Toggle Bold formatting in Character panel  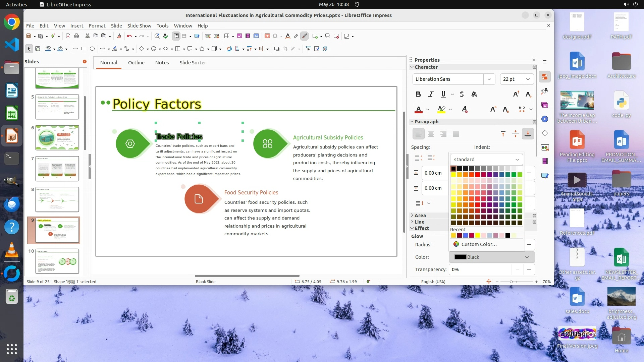418,94
